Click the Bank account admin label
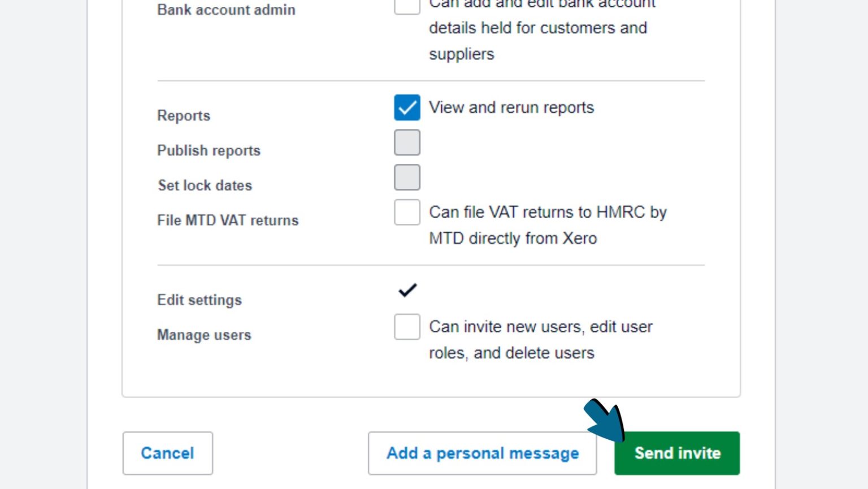Screen dimensions: 868x489 226,10
